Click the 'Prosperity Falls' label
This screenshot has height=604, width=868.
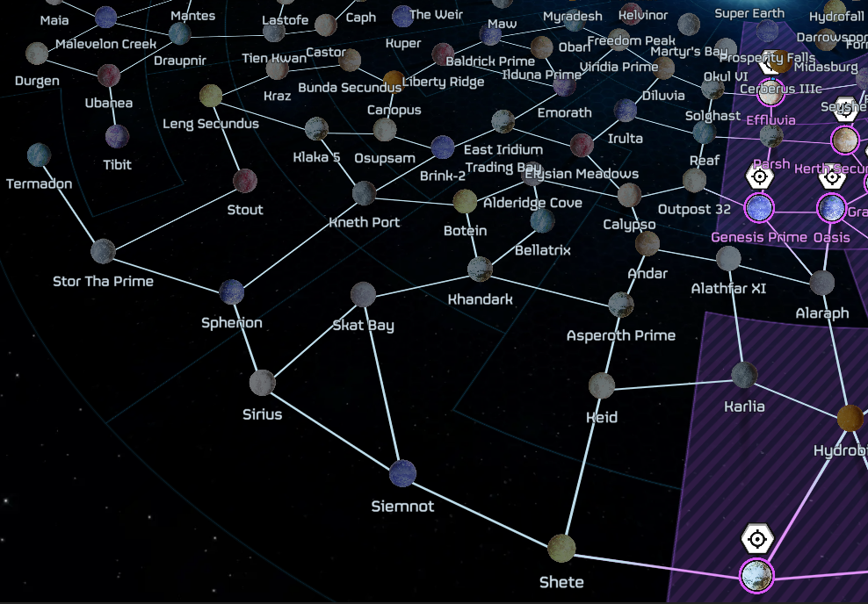pos(767,58)
